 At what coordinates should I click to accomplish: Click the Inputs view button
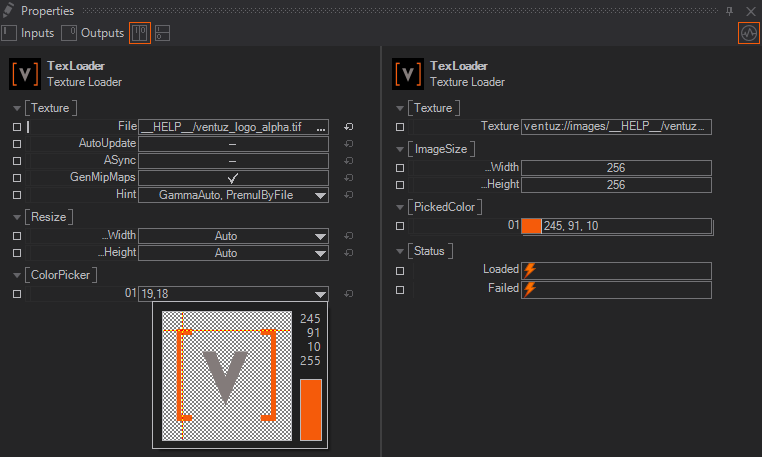click(x=28, y=32)
